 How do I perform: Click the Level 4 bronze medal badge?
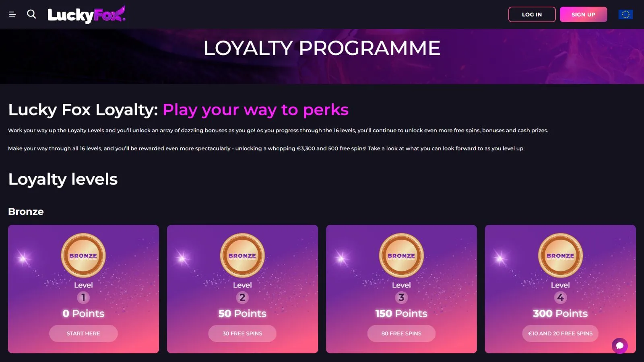pyautogui.click(x=560, y=255)
